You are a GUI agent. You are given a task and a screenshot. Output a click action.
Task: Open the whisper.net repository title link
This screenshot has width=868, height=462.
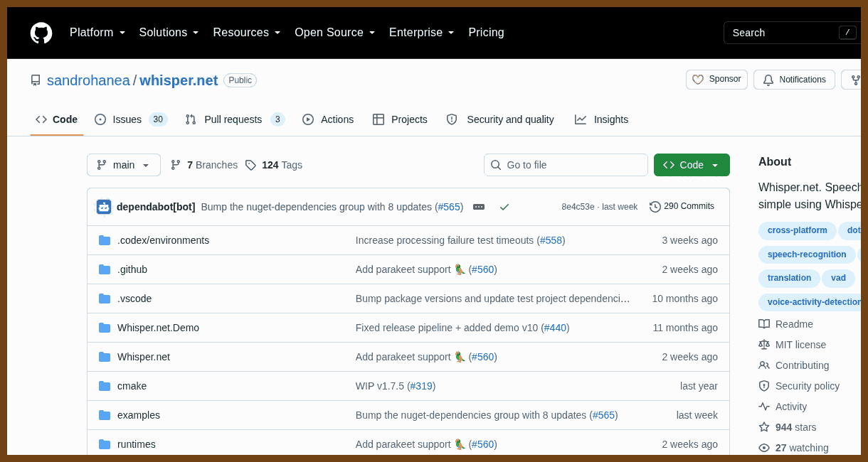pos(179,80)
